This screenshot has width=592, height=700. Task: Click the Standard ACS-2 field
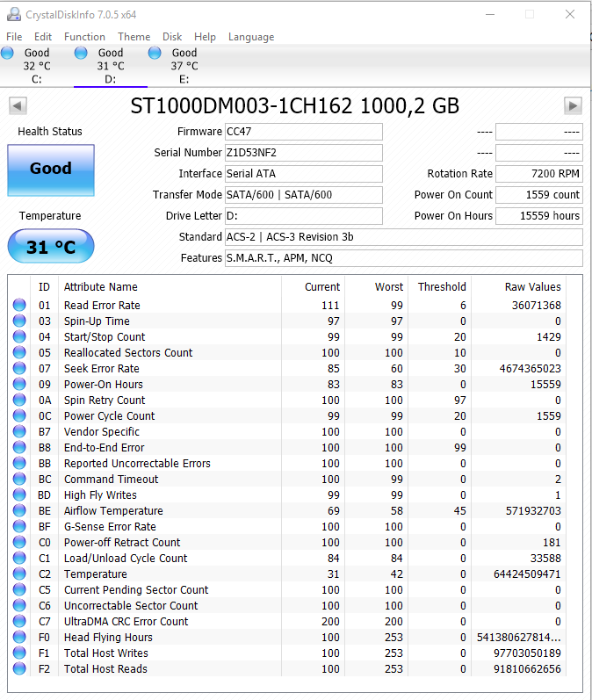coord(403,237)
